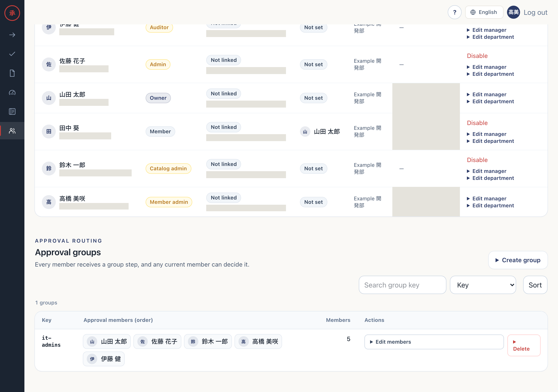Viewport: 558px width, 392px height.
Task: Click the 佐 avatar of 佐藤 花子
Action: point(49,64)
